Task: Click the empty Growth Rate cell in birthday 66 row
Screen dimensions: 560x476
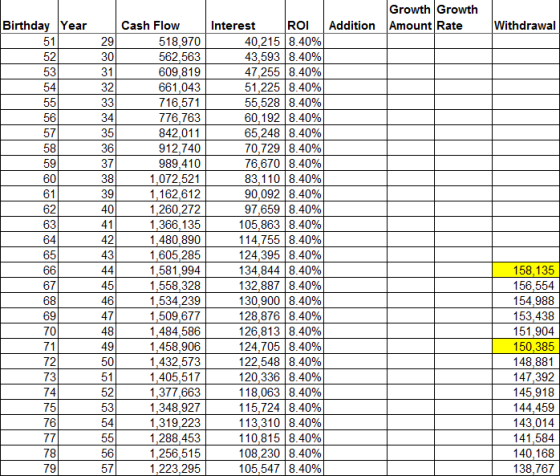Action: click(x=463, y=270)
